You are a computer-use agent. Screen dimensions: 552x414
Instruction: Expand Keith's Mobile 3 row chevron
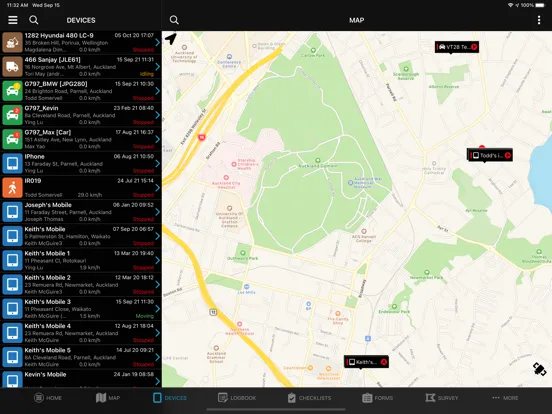click(x=157, y=309)
